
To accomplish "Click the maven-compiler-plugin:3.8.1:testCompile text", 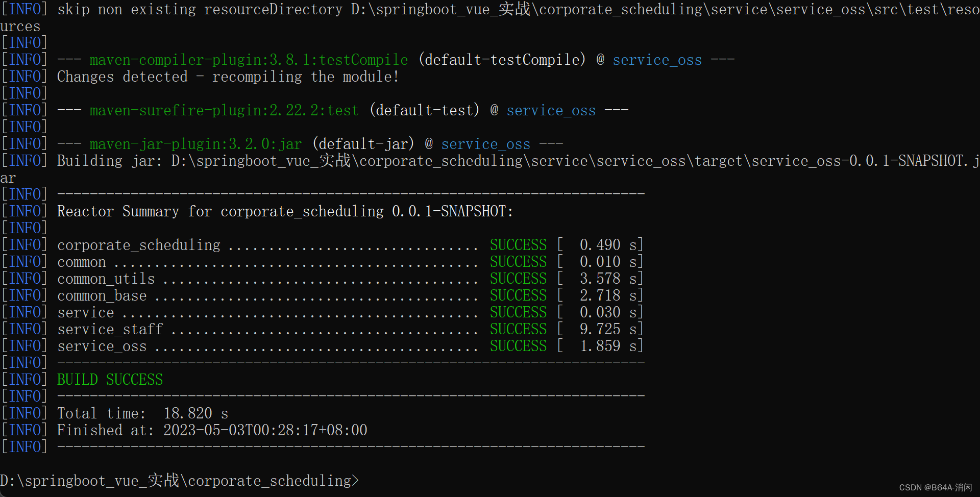I will tap(249, 60).
